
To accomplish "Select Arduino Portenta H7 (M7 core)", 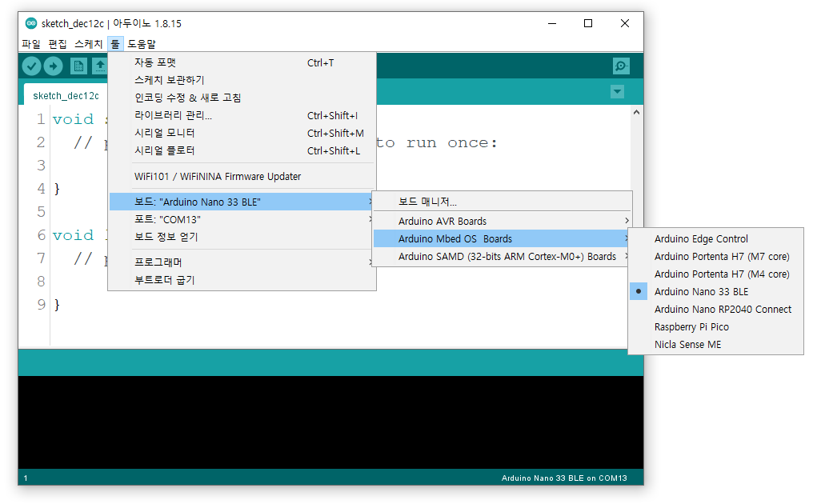I will (716, 256).
